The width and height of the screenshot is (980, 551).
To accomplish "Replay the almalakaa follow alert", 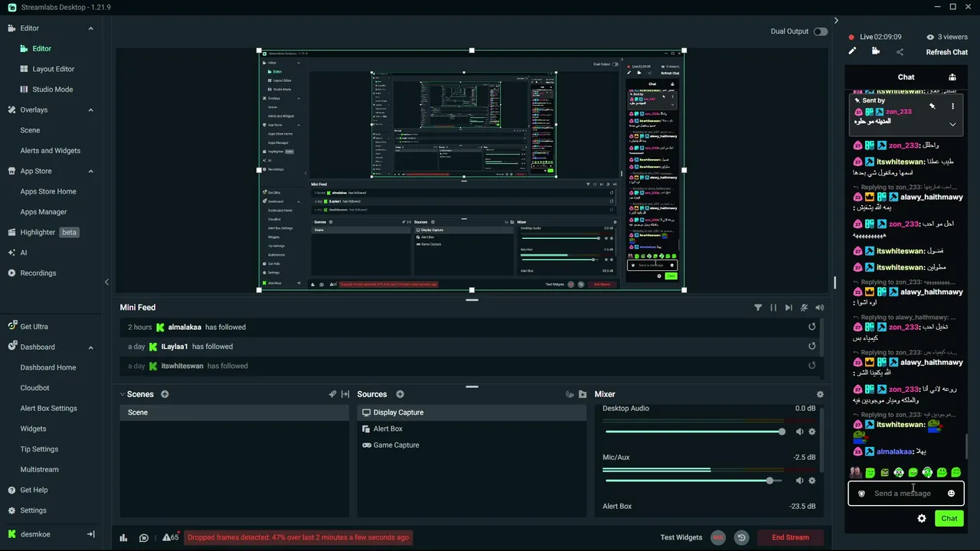I will [x=812, y=327].
